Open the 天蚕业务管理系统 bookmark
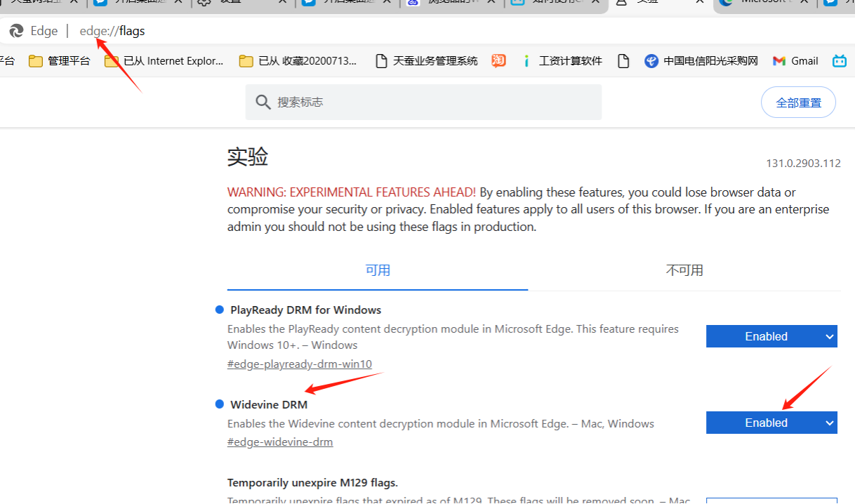This screenshot has width=855, height=504. click(427, 61)
